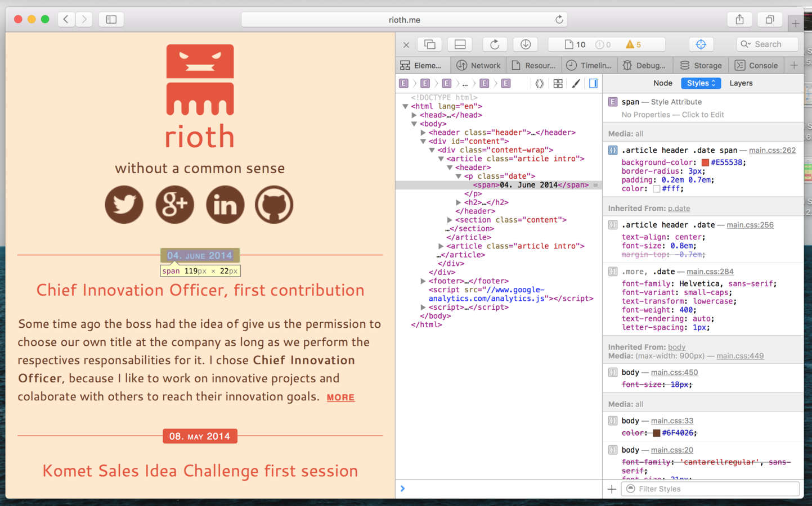Open Chief Innovation Officer article title
812x506 pixels.
[200, 290]
